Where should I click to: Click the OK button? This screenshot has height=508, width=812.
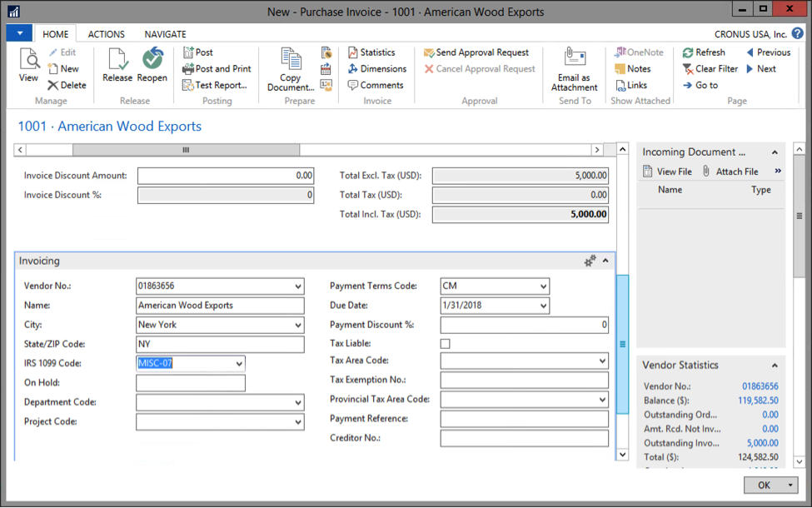[764, 486]
